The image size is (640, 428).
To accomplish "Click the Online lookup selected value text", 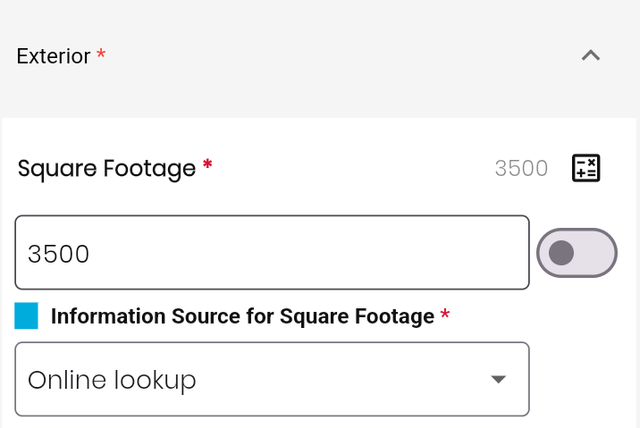I will click(x=112, y=380).
